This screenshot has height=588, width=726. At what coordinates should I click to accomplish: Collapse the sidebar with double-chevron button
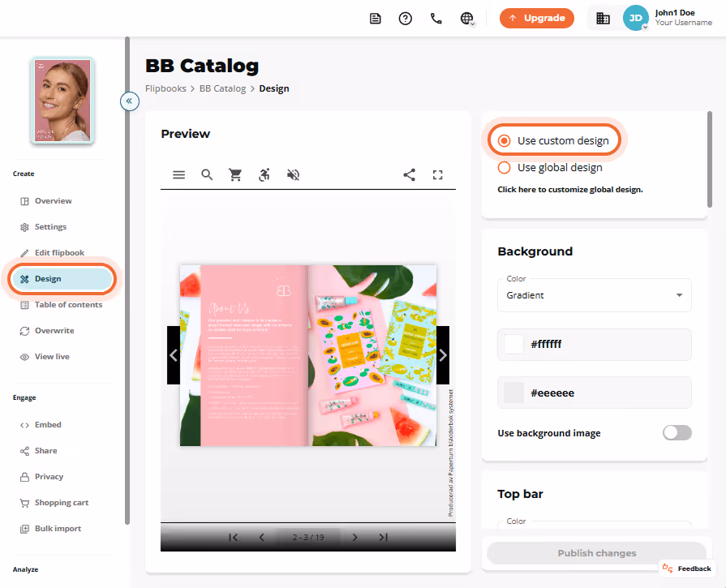pos(130,101)
